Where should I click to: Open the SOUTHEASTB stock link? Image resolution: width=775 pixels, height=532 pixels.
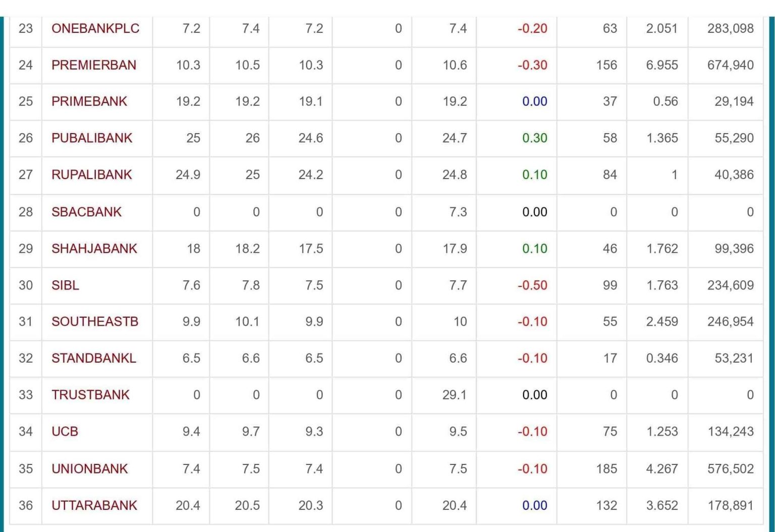coord(95,322)
